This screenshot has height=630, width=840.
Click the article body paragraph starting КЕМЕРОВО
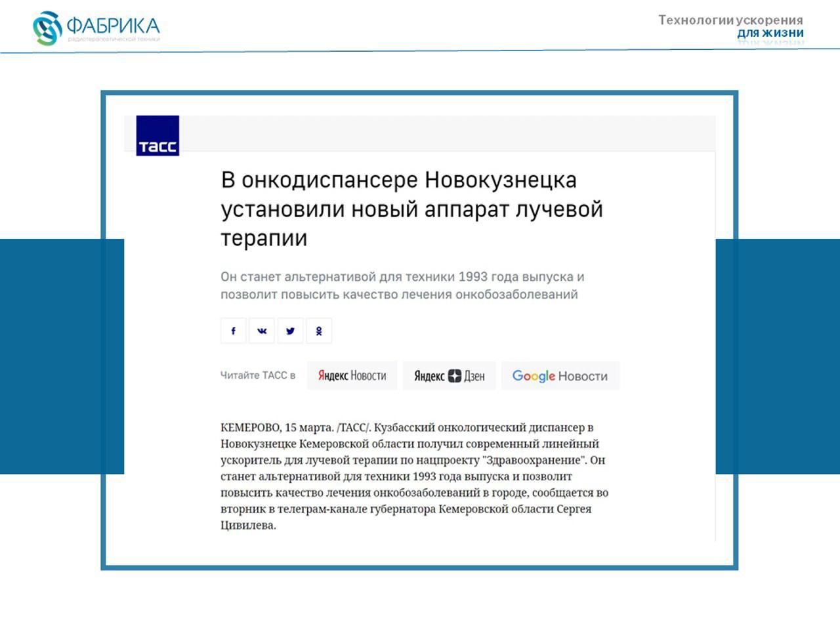click(415, 476)
